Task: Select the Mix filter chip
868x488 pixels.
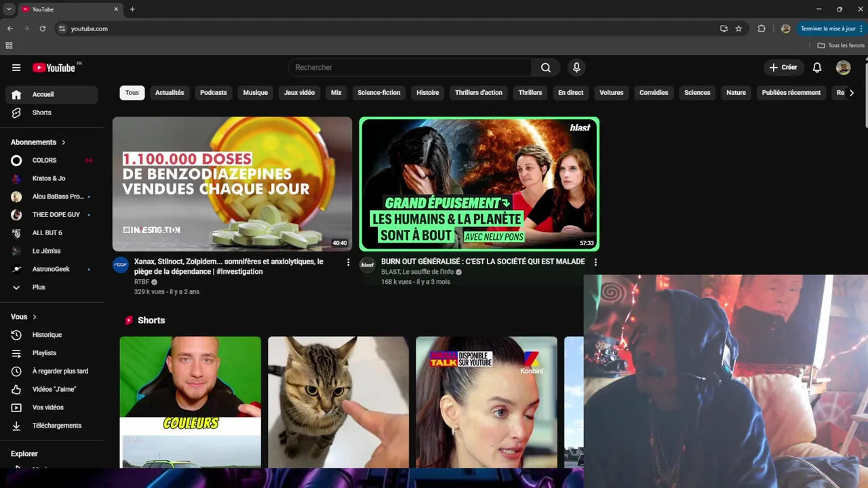Action: point(336,93)
